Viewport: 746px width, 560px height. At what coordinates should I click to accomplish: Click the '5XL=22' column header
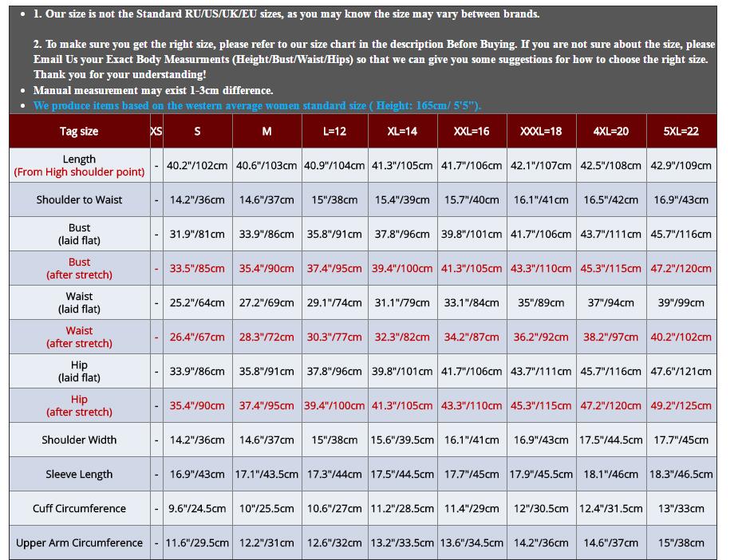681,132
